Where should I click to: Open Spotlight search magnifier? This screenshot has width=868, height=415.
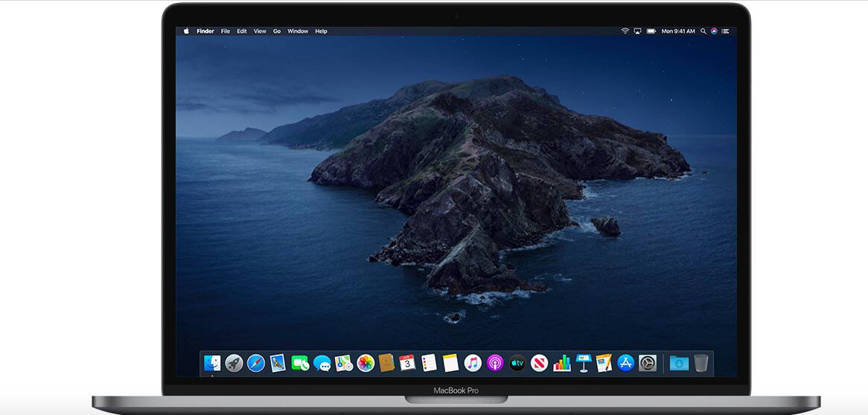tap(703, 31)
